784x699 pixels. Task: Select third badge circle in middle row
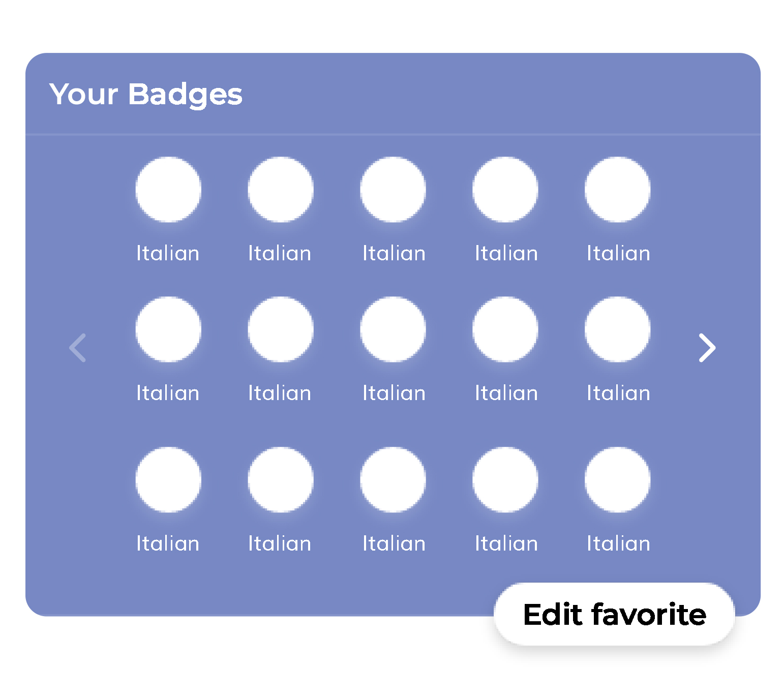393,329
